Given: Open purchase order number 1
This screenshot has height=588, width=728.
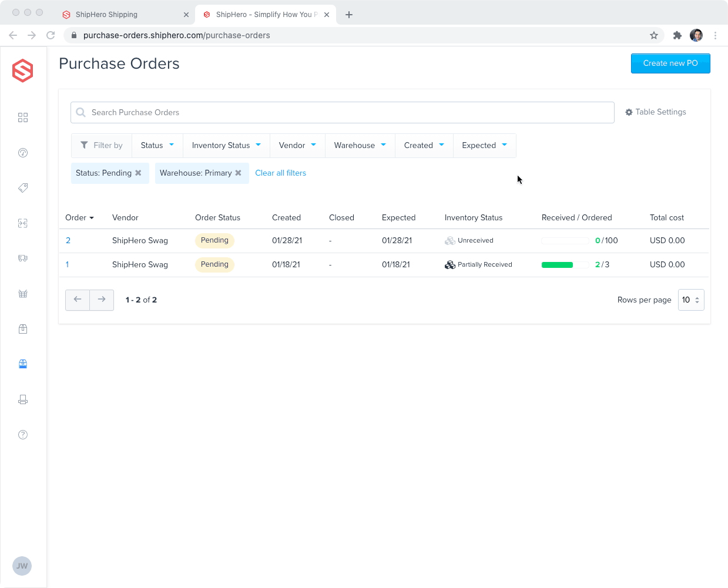Looking at the screenshot, I should (67, 264).
